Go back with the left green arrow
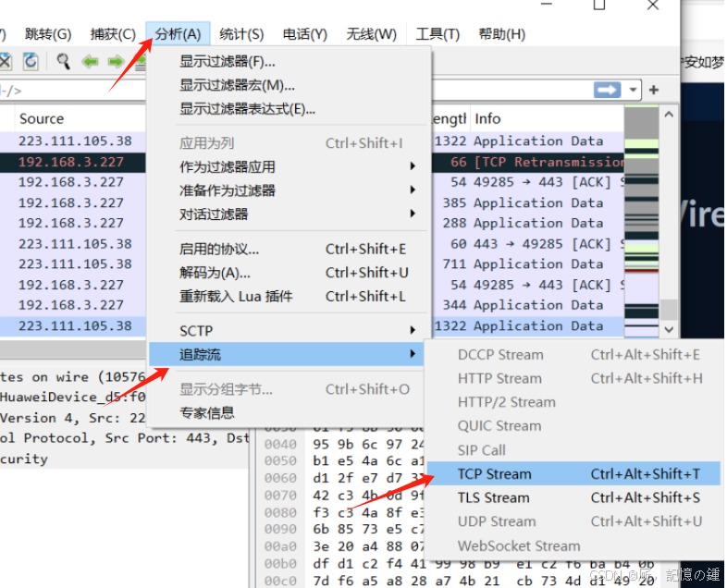 [x=90, y=61]
